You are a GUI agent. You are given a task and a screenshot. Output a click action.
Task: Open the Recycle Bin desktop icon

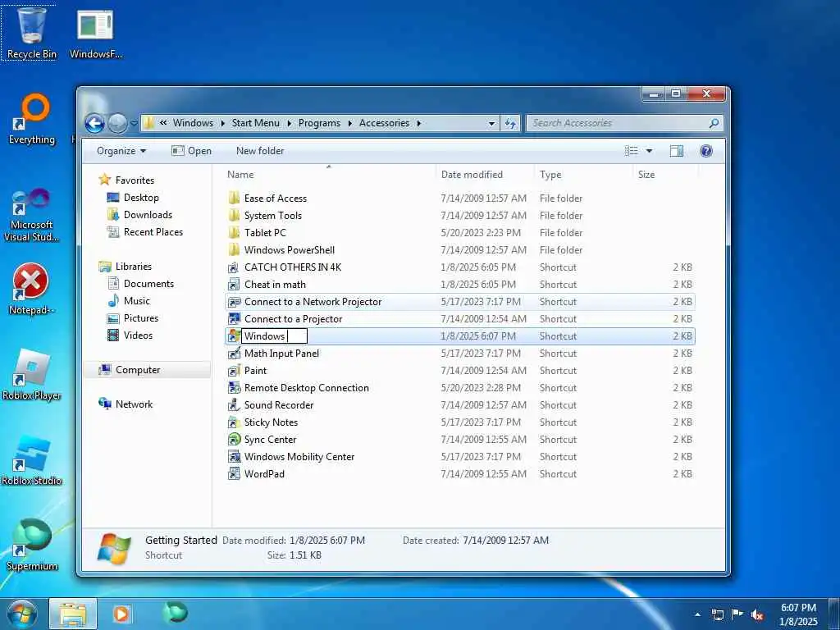click(31, 32)
